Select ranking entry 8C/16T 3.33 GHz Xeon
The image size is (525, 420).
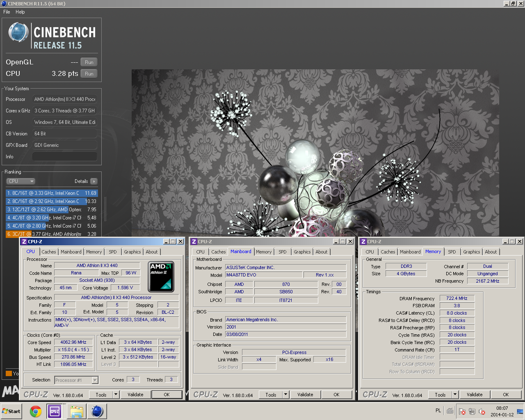tap(52, 193)
